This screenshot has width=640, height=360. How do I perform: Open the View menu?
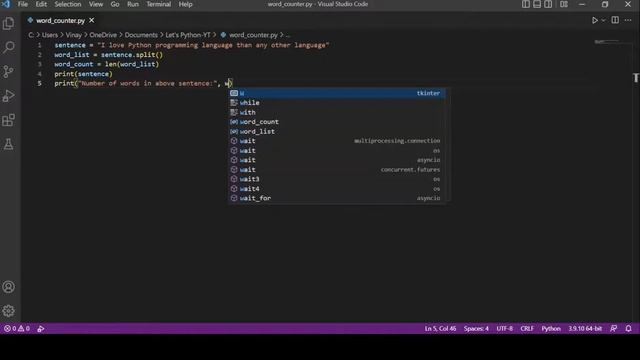pos(96,4)
